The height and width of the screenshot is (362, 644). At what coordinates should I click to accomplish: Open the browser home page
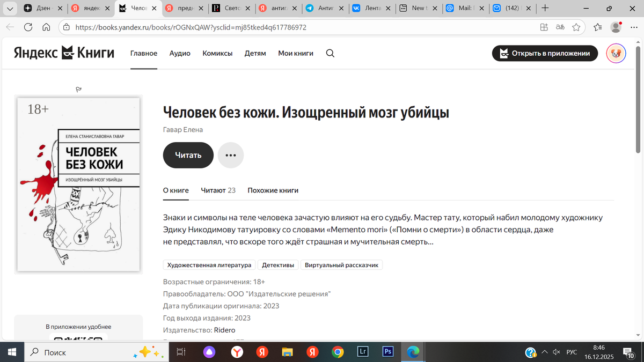46,27
